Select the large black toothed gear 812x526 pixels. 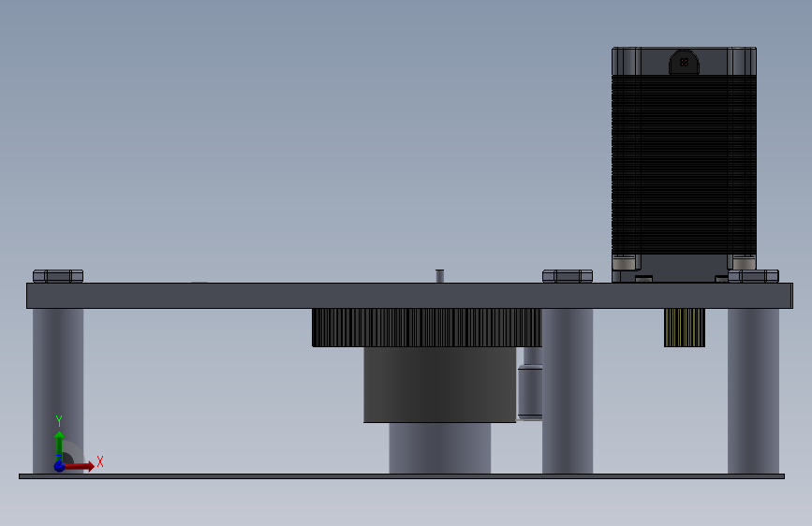tap(427, 328)
